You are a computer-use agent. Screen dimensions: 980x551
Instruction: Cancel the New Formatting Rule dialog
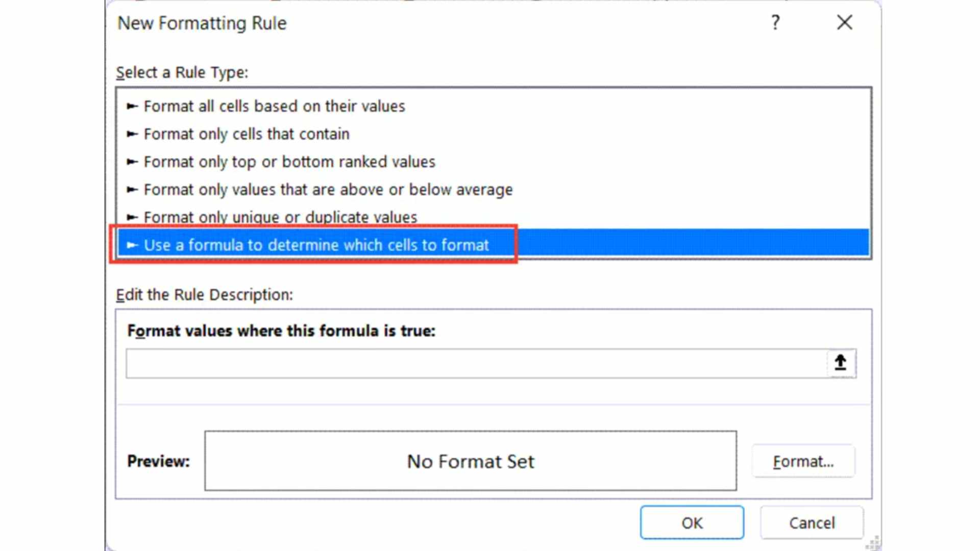(x=812, y=522)
